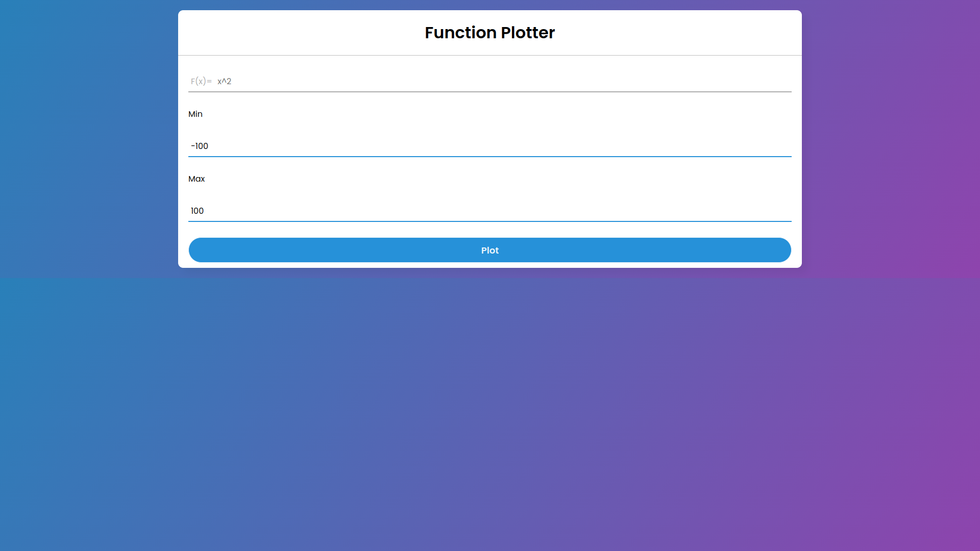Viewport: 980px width, 551px height.
Task: Click the Min value input field
Action: [x=489, y=146]
